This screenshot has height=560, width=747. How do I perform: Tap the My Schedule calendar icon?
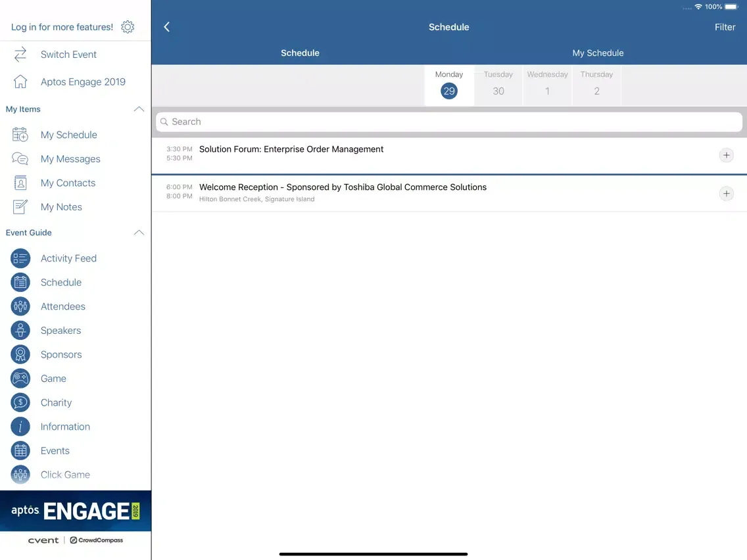coord(20,135)
